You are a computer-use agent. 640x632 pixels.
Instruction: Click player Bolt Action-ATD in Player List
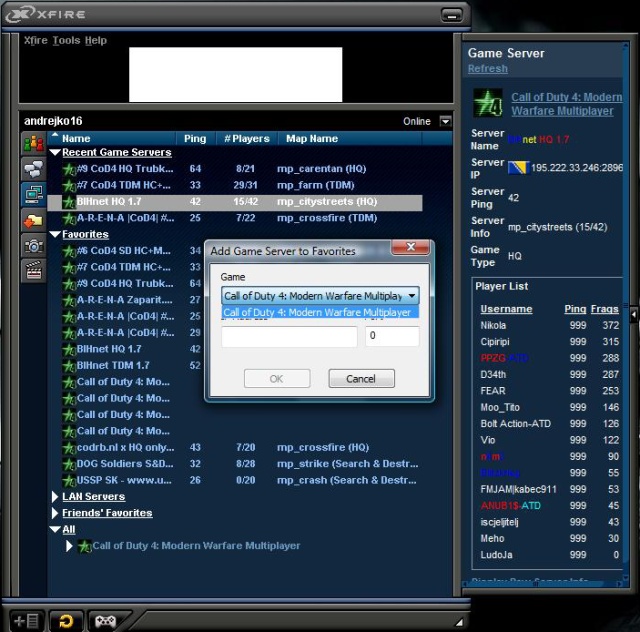tap(516, 424)
